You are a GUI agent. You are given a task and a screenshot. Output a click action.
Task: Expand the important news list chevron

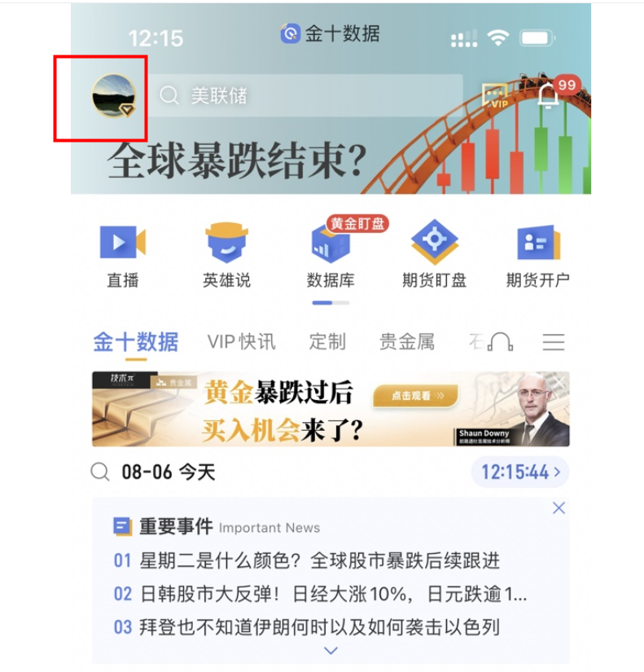[x=331, y=651]
